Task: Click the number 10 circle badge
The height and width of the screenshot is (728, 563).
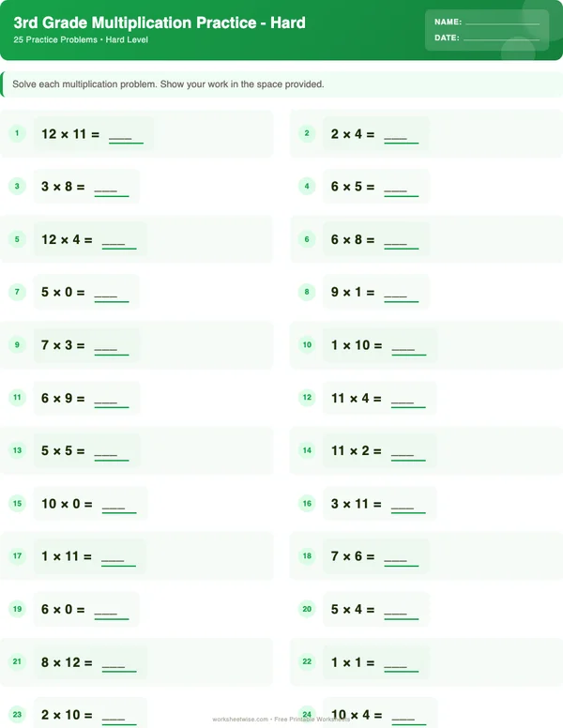Action: 307,345
